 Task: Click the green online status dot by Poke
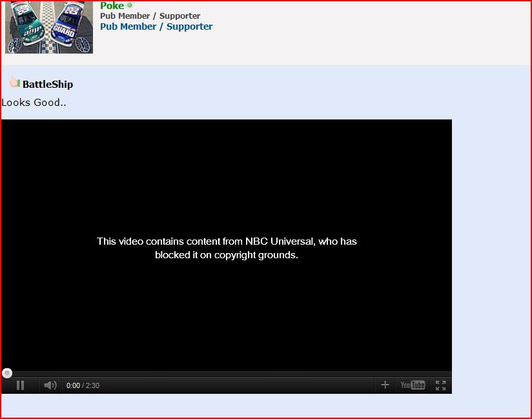click(x=129, y=5)
